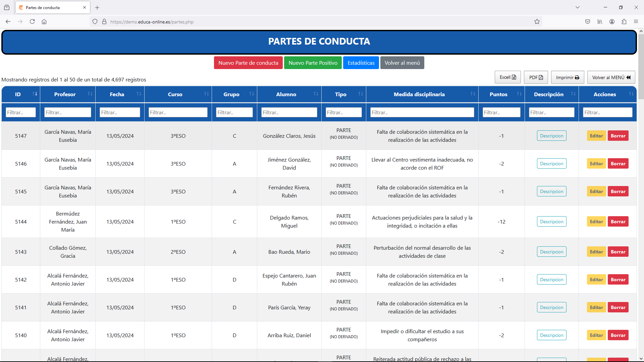Click the Alumno filter input field
Viewport: 644px width, 362px height.
point(289,113)
